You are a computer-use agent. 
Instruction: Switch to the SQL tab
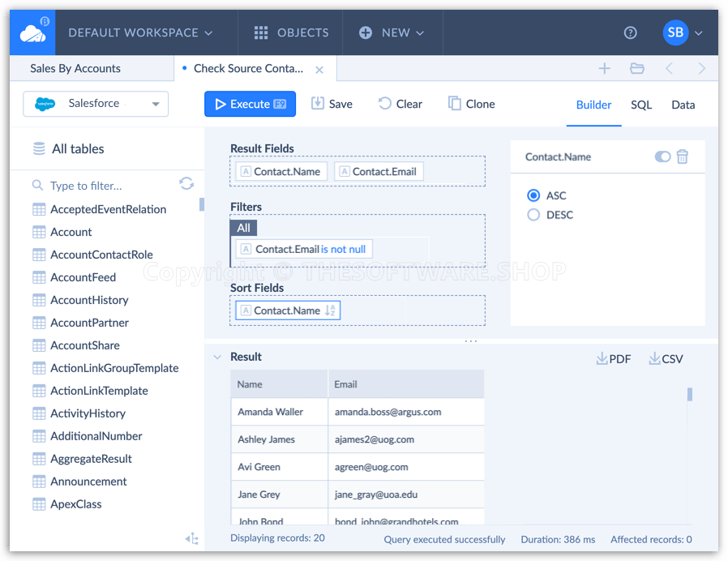click(x=640, y=104)
